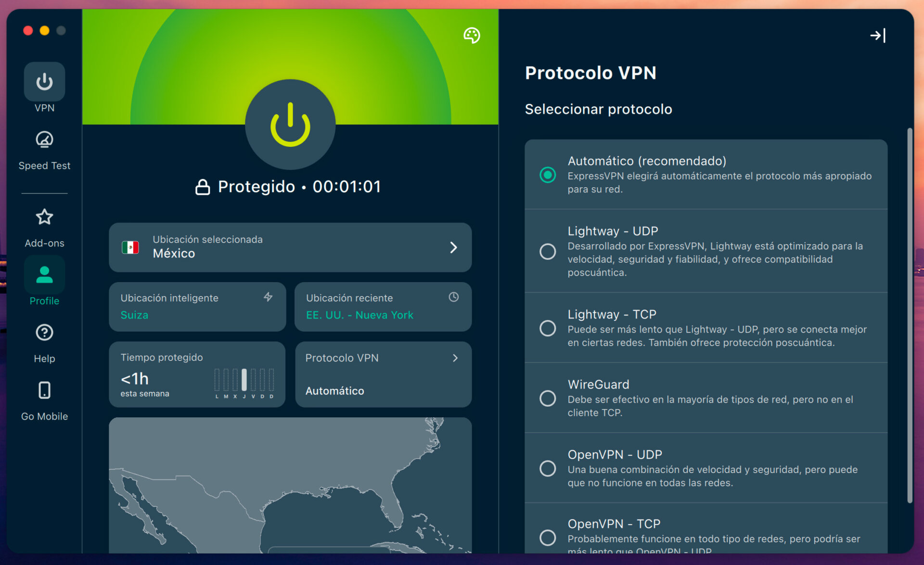
Task: Select Go Mobile in the sidebar
Action: (x=44, y=399)
